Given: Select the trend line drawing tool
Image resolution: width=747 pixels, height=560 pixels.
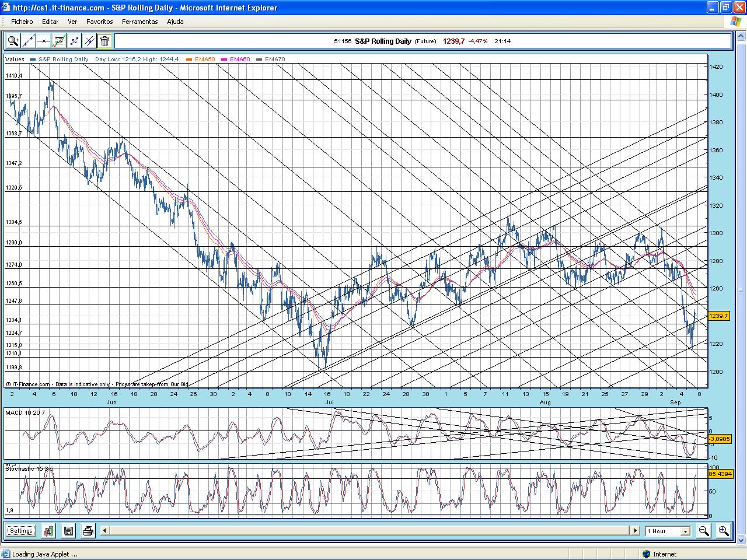Looking at the screenshot, I should tap(28, 41).
